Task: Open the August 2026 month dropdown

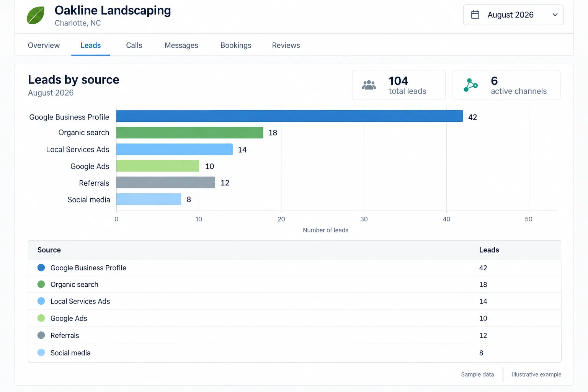Action: coord(513,15)
